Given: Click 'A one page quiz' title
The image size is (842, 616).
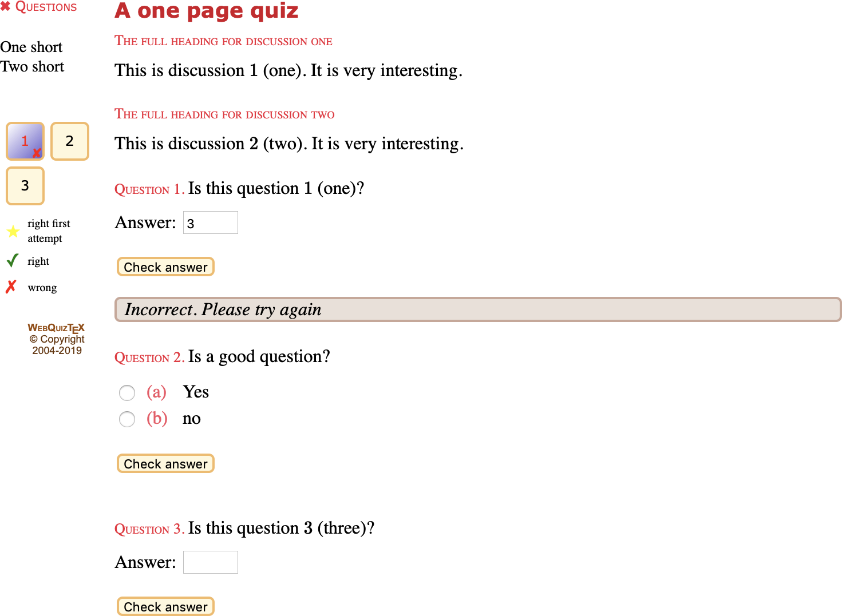Looking at the screenshot, I should 207,11.
